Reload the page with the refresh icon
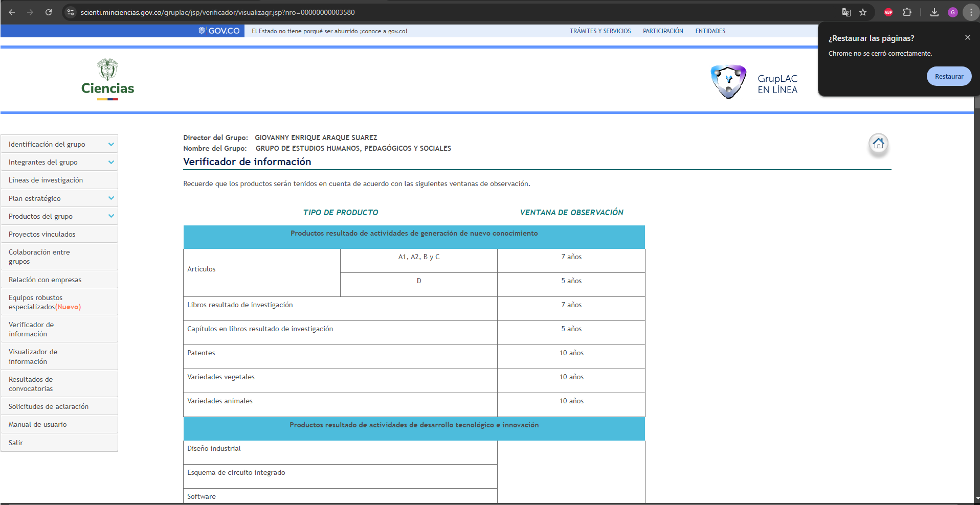This screenshot has height=505, width=980. [49, 12]
